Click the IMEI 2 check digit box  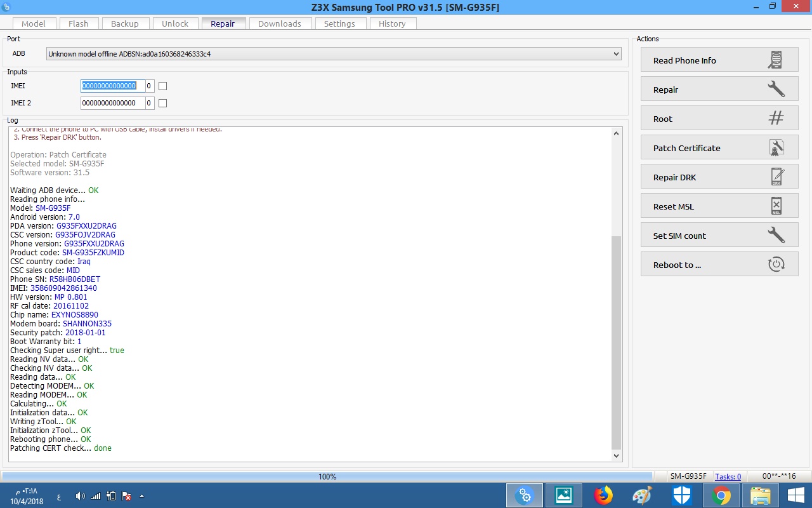point(150,103)
